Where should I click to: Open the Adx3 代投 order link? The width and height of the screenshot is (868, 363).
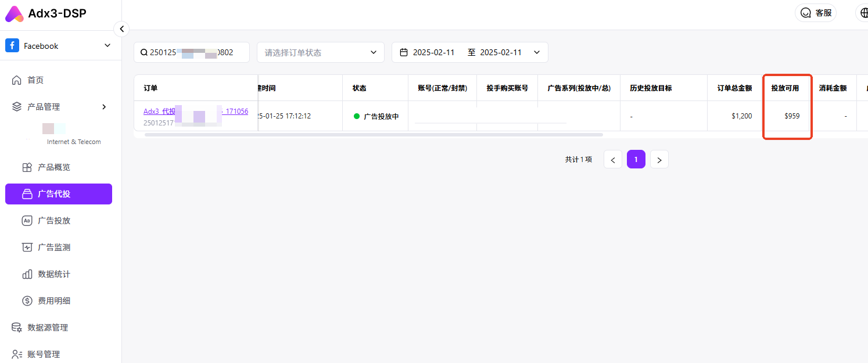pyautogui.click(x=158, y=112)
